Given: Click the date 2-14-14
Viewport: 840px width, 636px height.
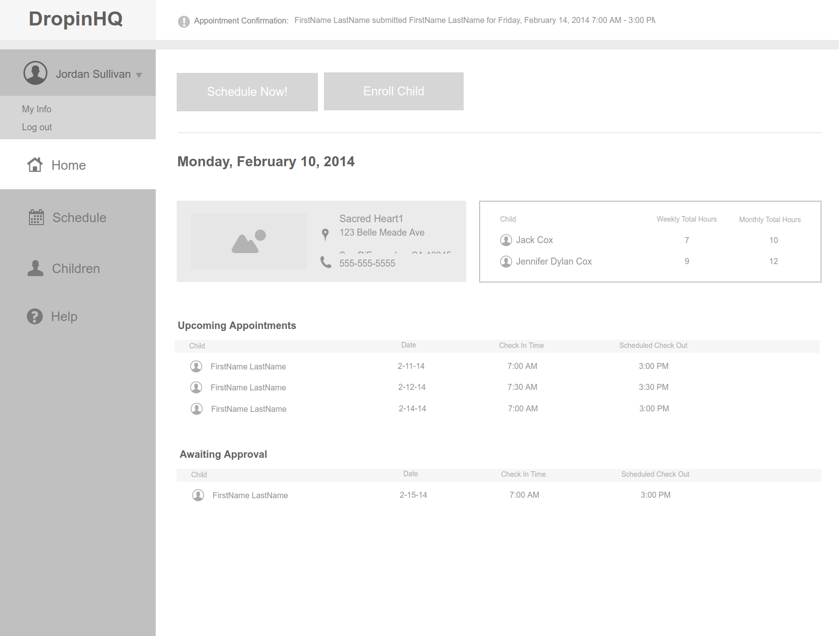Looking at the screenshot, I should click(412, 408).
